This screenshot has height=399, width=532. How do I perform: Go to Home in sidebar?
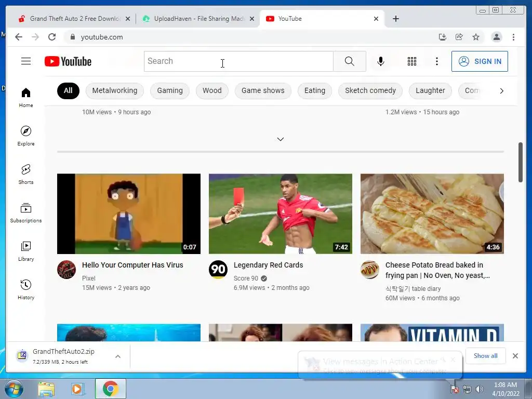coord(26,98)
